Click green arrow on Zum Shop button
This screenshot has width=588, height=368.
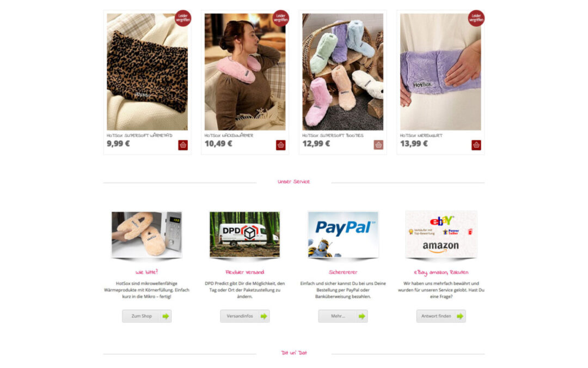point(166,316)
